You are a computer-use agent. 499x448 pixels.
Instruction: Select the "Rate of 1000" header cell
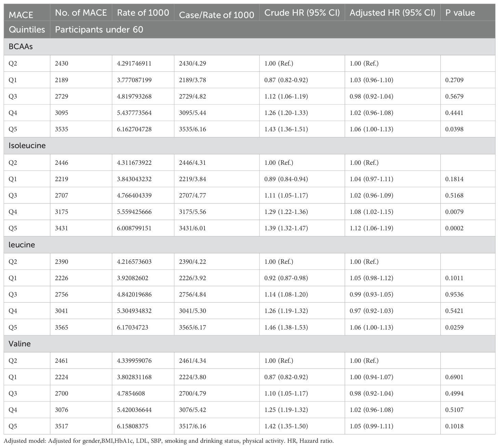(x=143, y=13)
